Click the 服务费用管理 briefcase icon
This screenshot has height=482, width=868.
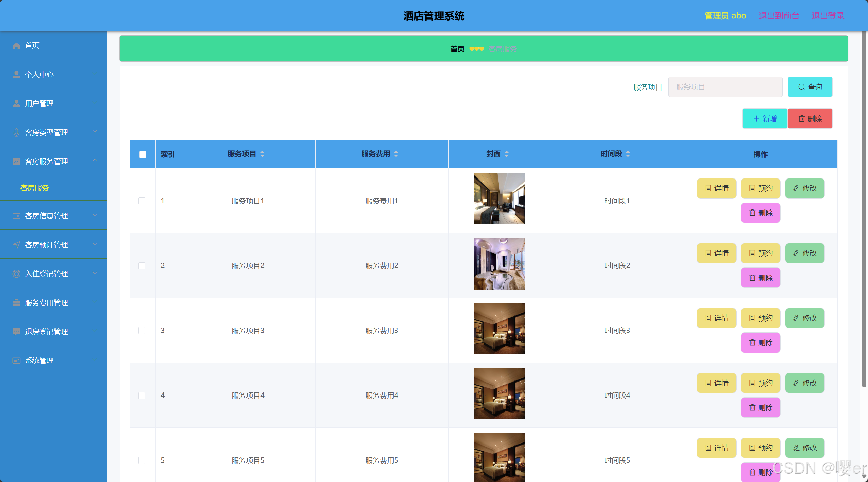point(16,302)
